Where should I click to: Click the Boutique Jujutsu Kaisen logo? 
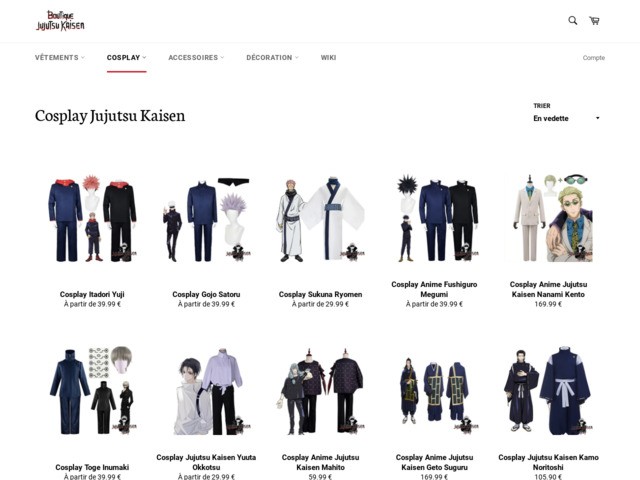click(60, 20)
